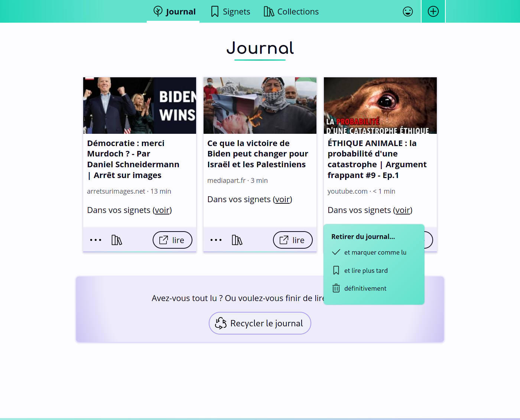520x420 pixels.
Task: Click the tree icon next to Journal
Action: (158, 11)
